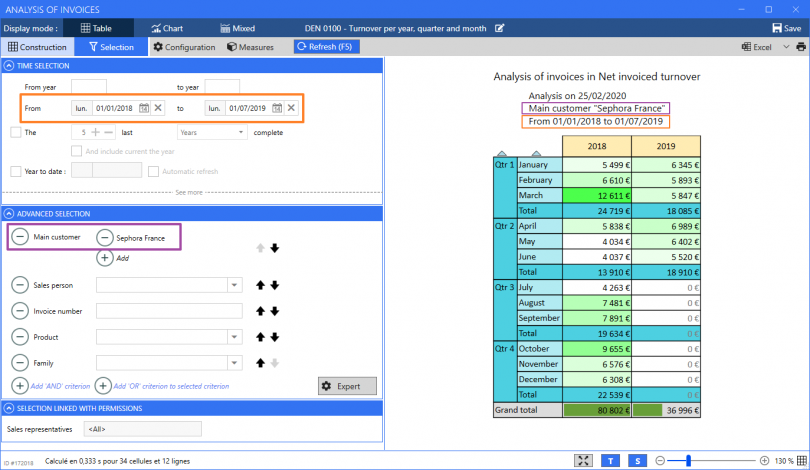The width and height of the screenshot is (810, 470).
Task: Clear the to date 01/07/2019
Action: tap(291, 108)
